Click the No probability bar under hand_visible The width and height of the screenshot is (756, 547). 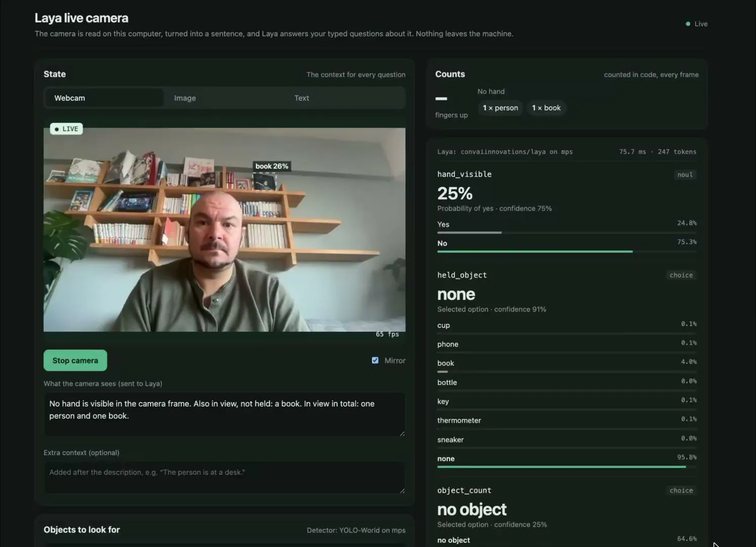click(567, 251)
